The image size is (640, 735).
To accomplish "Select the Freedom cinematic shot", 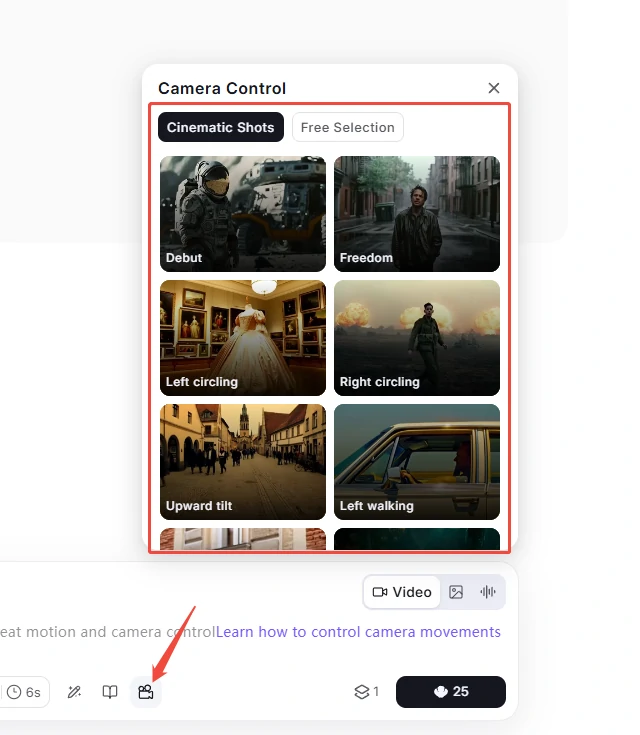I will pos(417,214).
